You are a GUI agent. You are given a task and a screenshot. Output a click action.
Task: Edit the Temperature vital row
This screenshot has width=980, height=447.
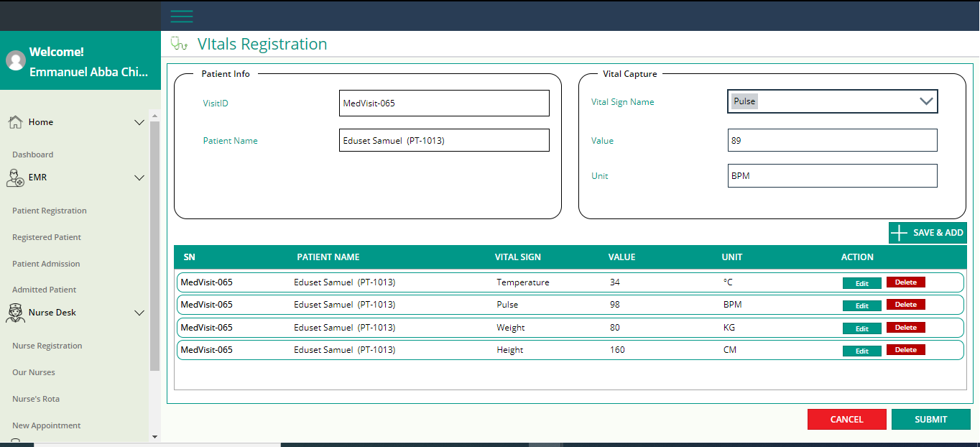(x=861, y=283)
